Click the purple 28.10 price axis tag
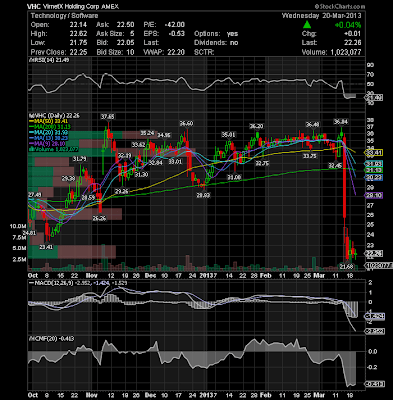The width and height of the screenshot is (393, 400). 374,195
